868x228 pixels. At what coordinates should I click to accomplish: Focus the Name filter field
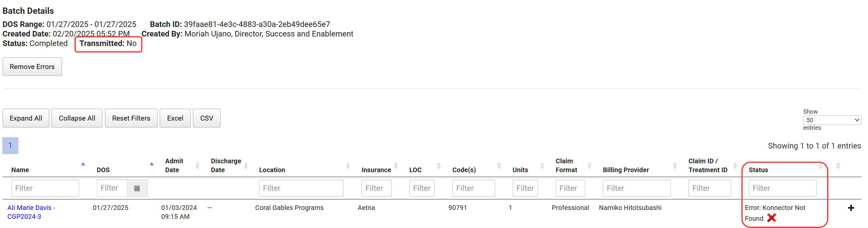(45, 188)
